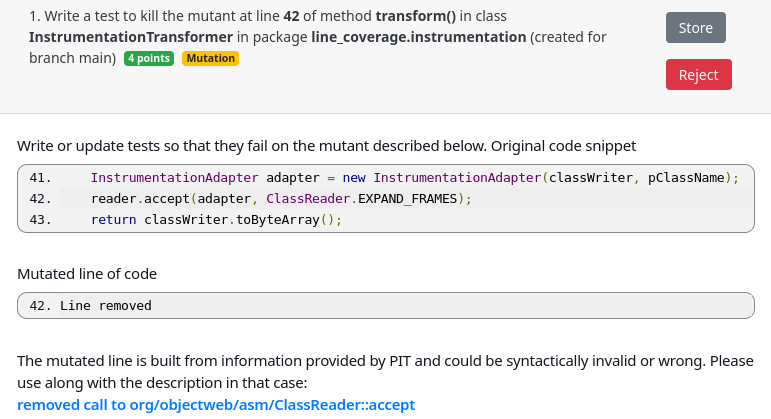The image size is (771, 419).
Task: Click the mutated code box 'Line removed'
Action: (385, 305)
